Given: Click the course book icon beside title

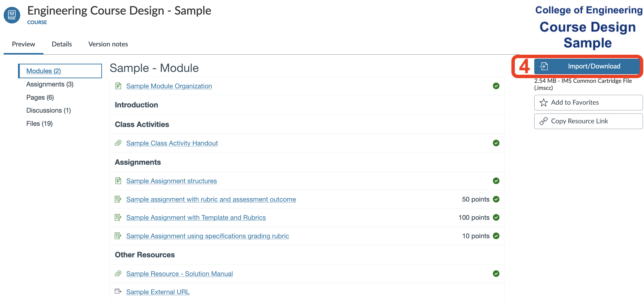Looking at the screenshot, I should click(12, 15).
